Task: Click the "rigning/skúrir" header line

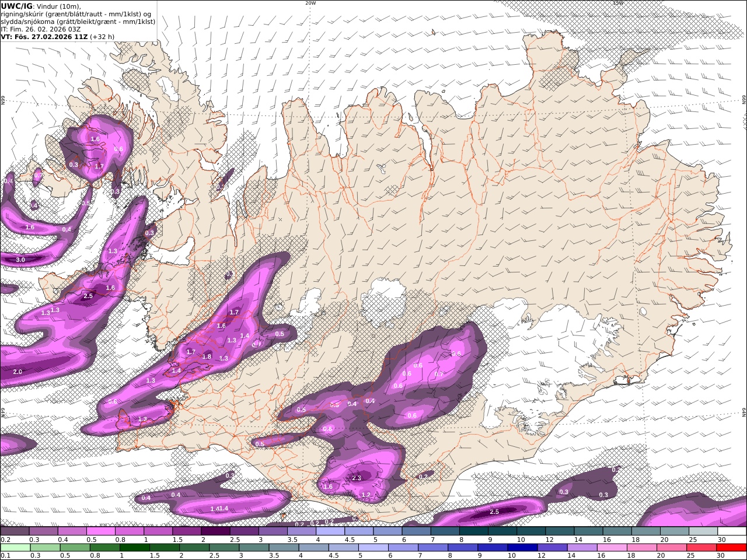Action: pyautogui.click(x=76, y=14)
